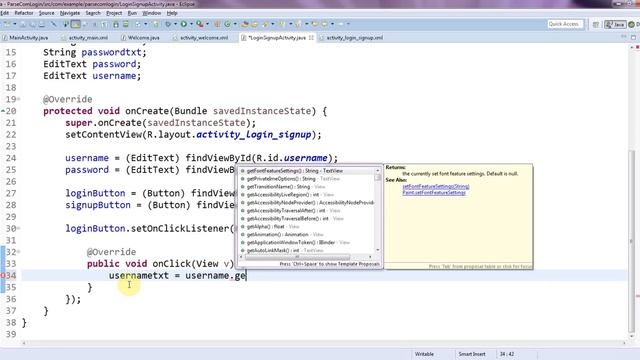Switch to Welcome.java tab
This screenshot has height=360, width=640.
tap(140, 38)
